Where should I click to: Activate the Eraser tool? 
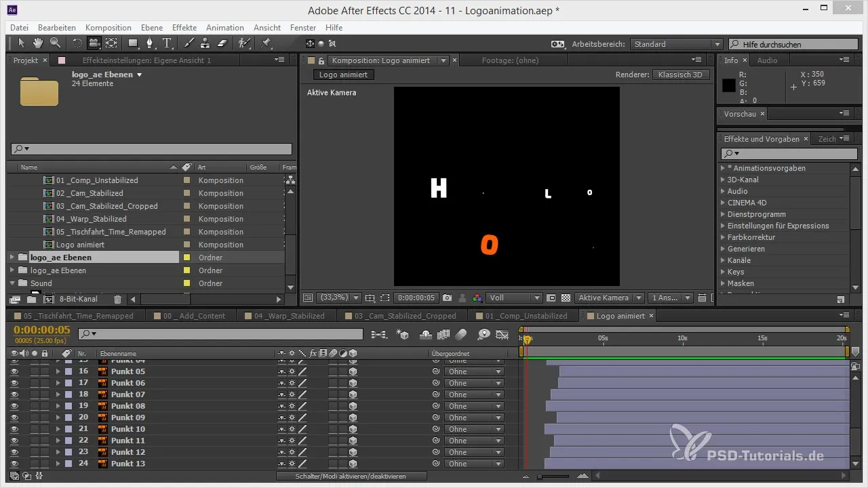222,43
